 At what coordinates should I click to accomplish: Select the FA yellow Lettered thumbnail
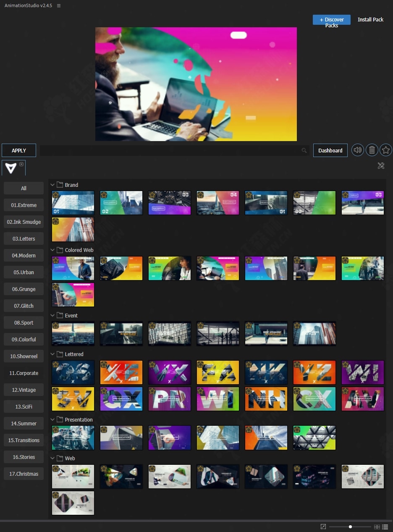tap(218, 372)
